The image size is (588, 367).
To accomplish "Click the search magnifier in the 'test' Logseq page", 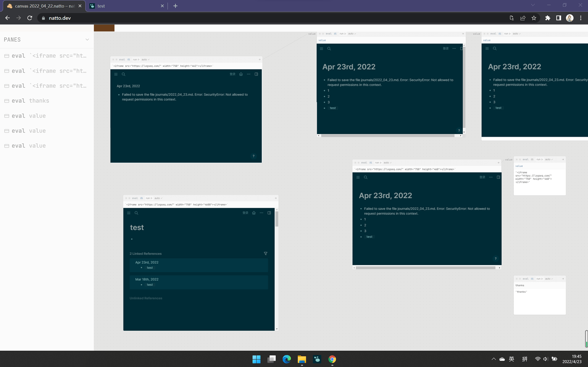I will coord(136,213).
